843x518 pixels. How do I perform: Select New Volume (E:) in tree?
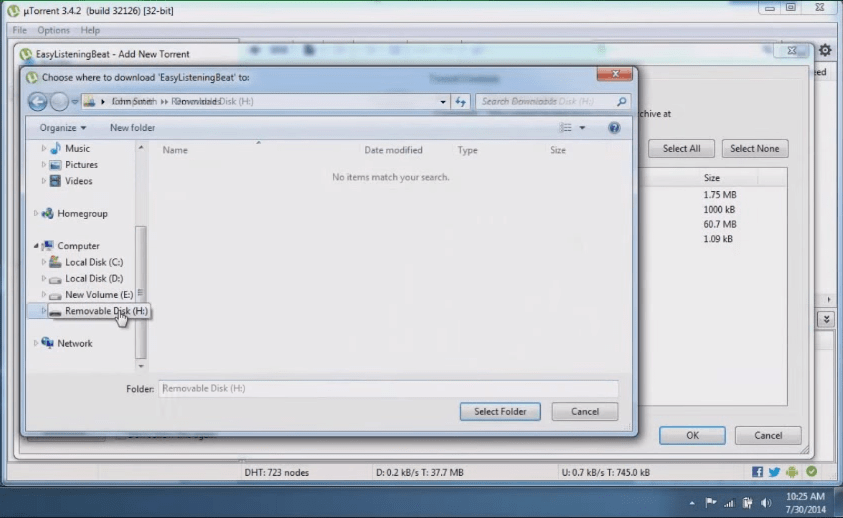tap(99, 295)
